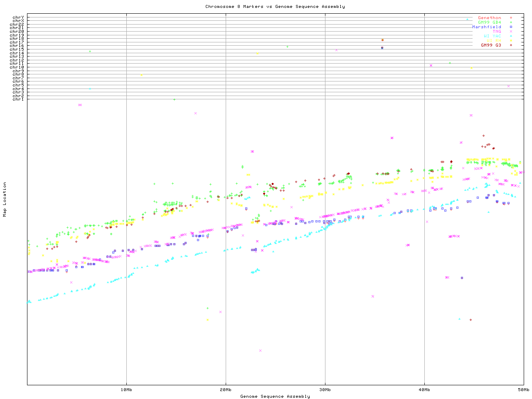Click the Map Location y-axis title

(x=5, y=199)
